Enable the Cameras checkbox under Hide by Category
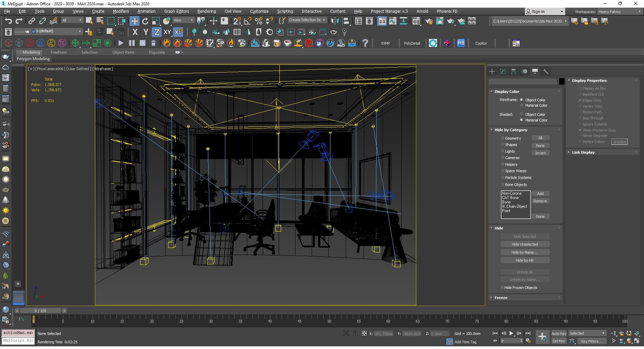The height and width of the screenshot is (349, 644). point(503,157)
